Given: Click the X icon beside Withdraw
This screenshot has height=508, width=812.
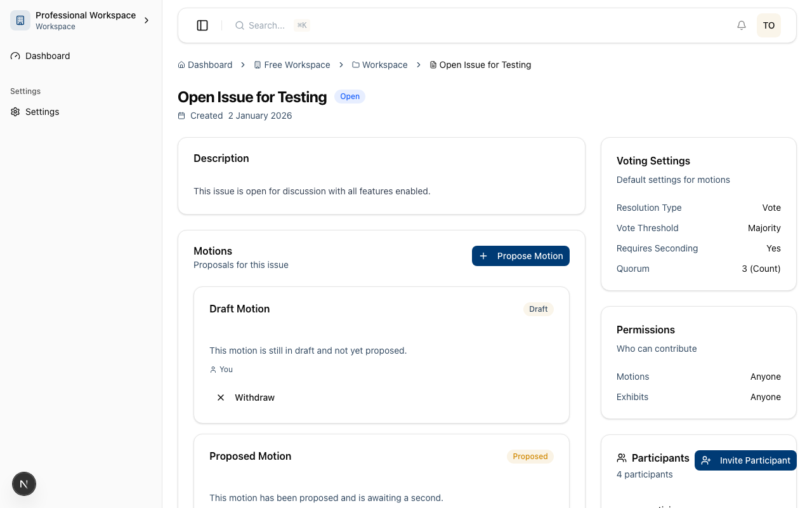Looking at the screenshot, I should (221, 398).
